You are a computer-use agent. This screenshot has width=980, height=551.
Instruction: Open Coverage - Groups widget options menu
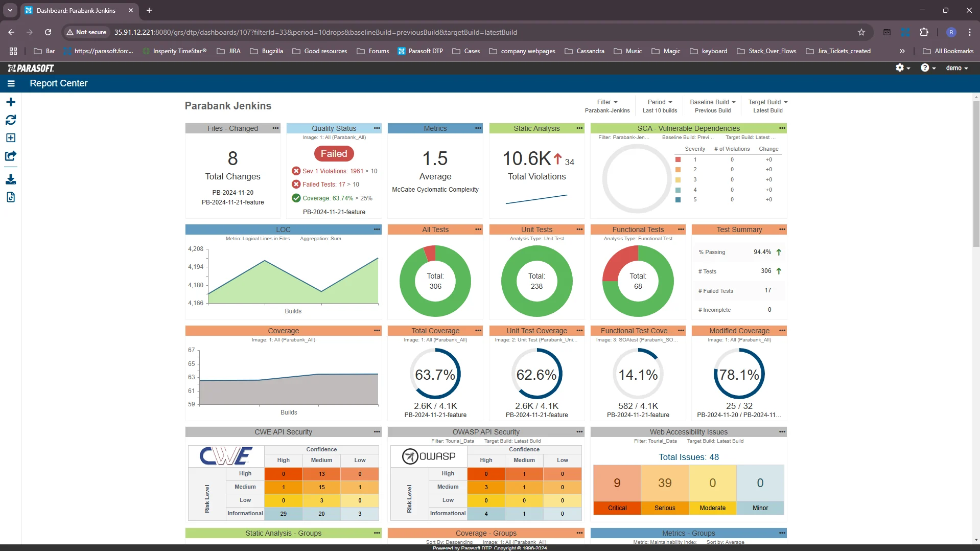click(x=579, y=533)
